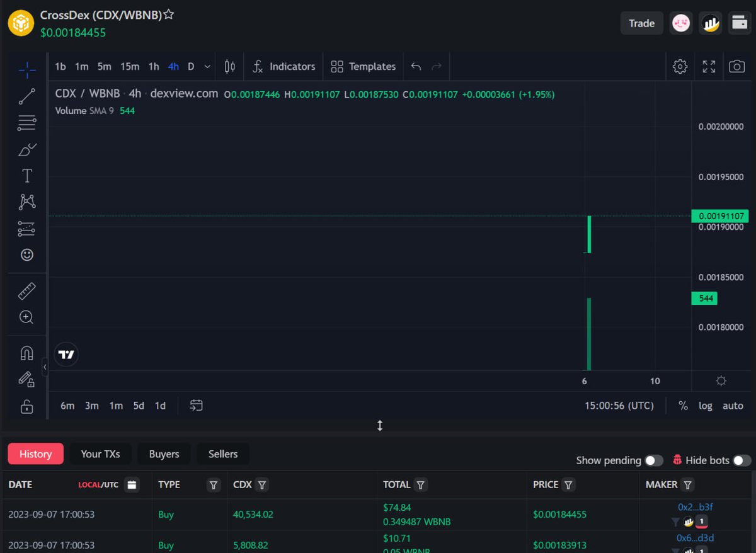This screenshot has width=756, height=553.
Task: Open the Indicators dialog
Action: (x=283, y=66)
